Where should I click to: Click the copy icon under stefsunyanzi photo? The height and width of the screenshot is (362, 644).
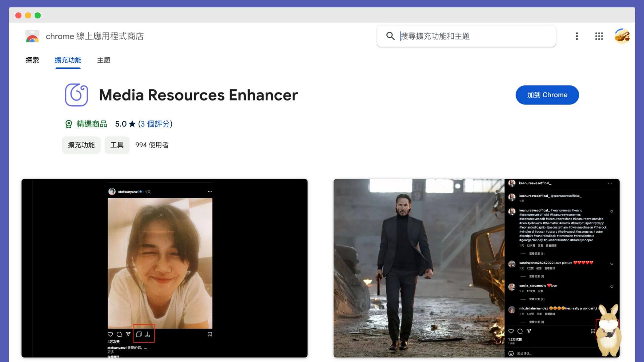tap(139, 334)
